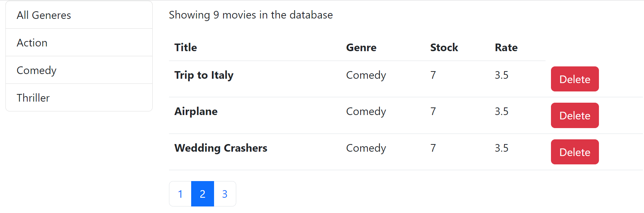The image size is (644, 213).
Task: Delete the Airplane movie
Action: click(575, 115)
